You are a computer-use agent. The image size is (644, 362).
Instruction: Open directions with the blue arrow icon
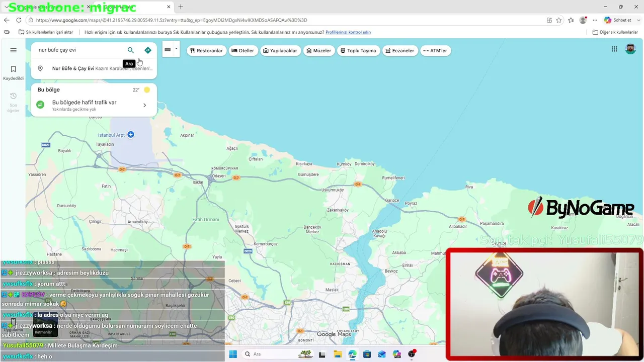[x=148, y=50]
